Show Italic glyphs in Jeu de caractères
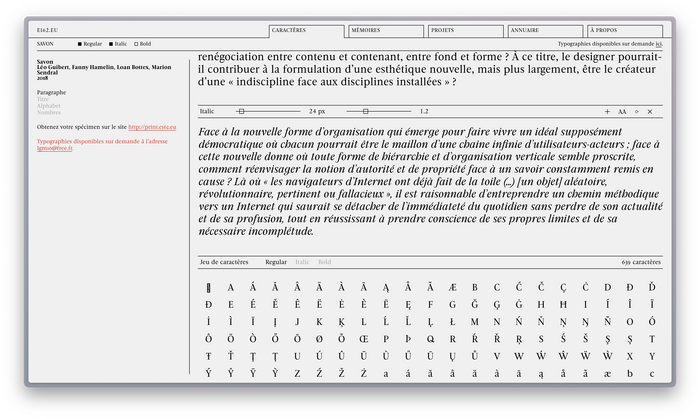 pyautogui.click(x=302, y=262)
